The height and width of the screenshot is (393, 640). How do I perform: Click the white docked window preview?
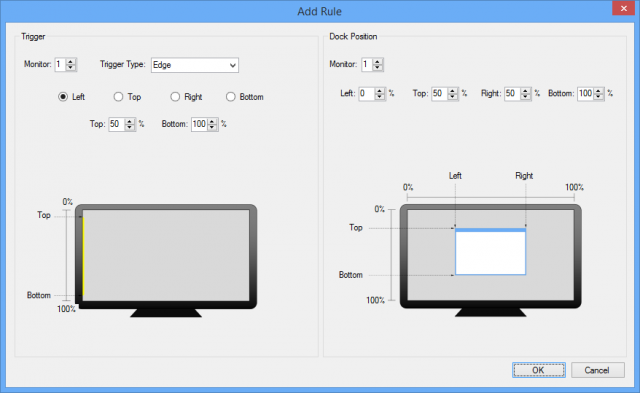pos(490,252)
